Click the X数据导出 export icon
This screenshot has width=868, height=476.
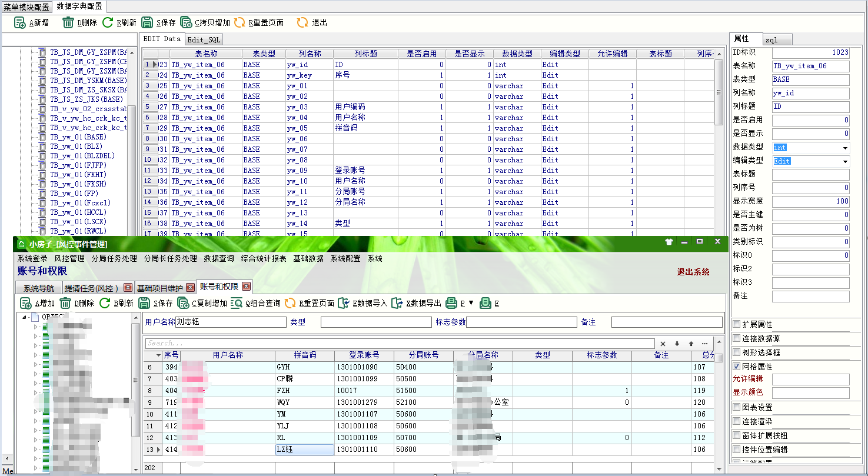click(397, 304)
